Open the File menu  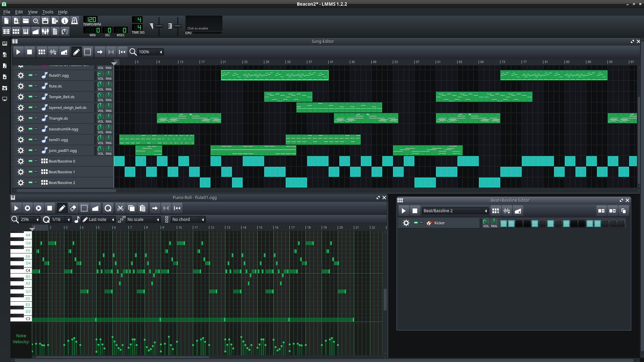point(7,12)
